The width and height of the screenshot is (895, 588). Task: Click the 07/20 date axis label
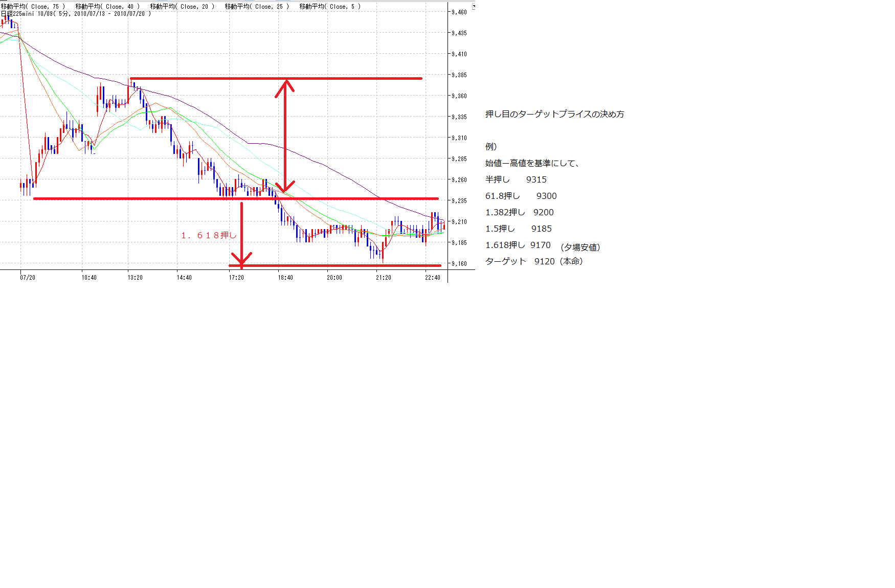(x=28, y=278)
